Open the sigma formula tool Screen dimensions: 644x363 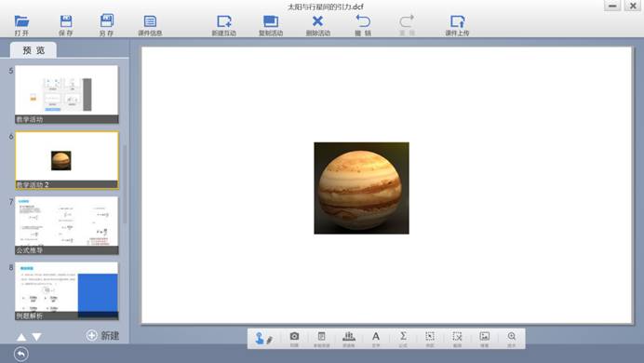[x=403, y=339]
